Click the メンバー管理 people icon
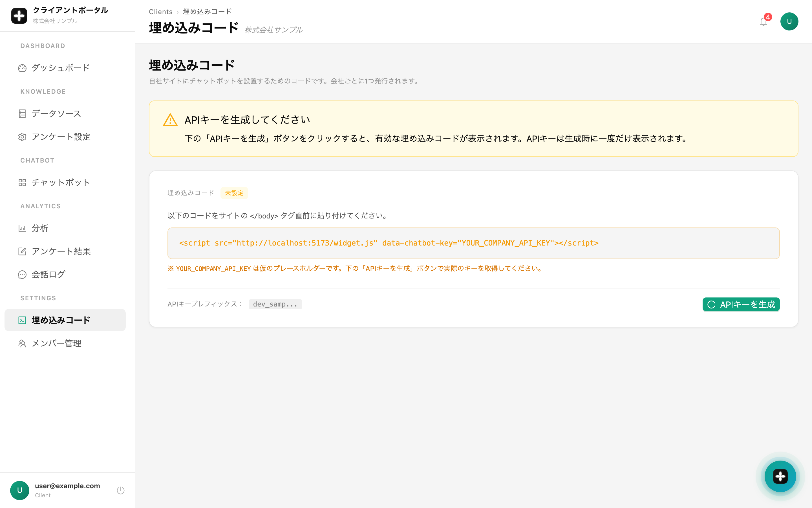812x508 pixels. coord(22,343)
